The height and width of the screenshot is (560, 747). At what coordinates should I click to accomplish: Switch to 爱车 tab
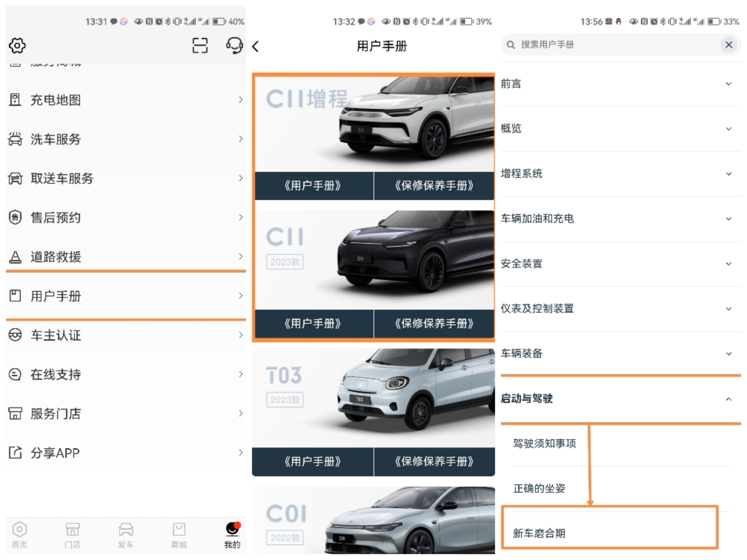[x=126, y=535]
